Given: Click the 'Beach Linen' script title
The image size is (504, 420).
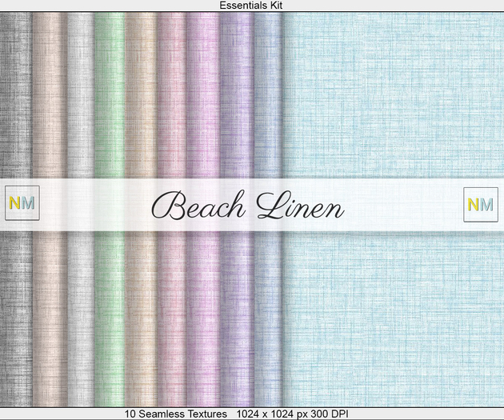Looking at the screenshot, I should pos(248,206).
